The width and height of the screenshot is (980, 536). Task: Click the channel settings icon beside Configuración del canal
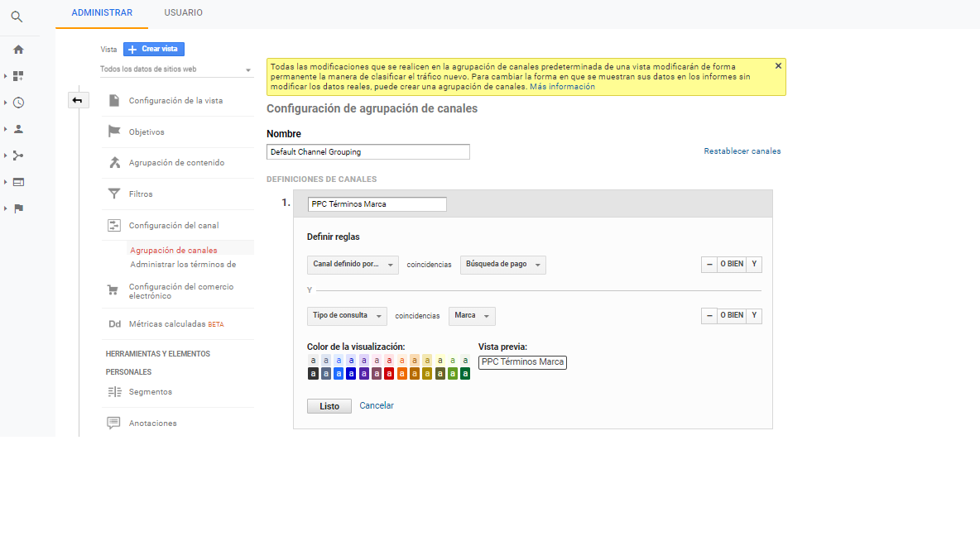113,226
